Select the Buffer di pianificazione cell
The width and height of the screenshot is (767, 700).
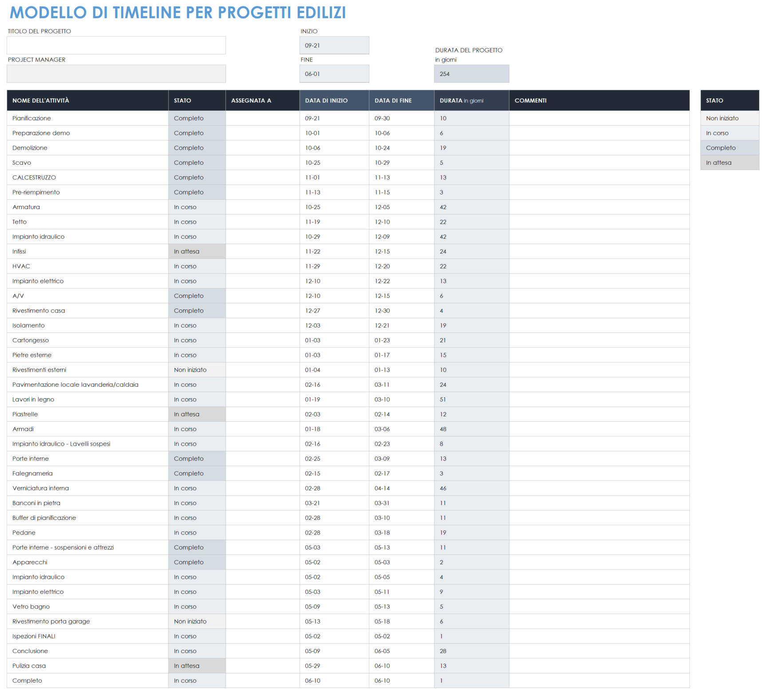[x=87, y=518]
